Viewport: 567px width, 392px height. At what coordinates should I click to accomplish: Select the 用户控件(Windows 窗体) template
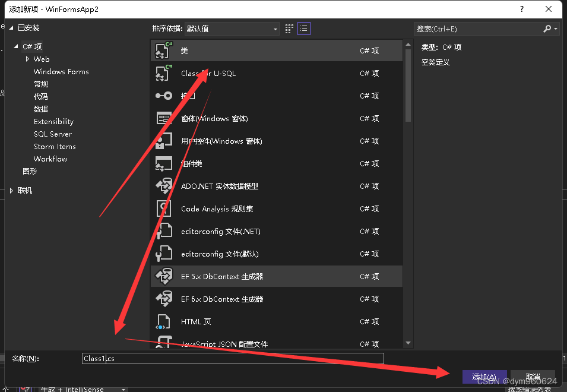pyautogui.click(x=237, y=141)
